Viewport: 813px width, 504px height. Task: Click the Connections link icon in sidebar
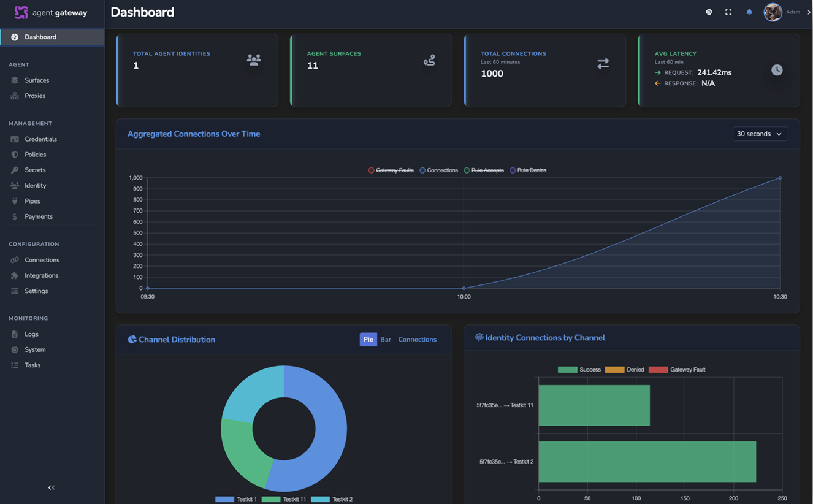pyautogui.click(x=15, y=260)
